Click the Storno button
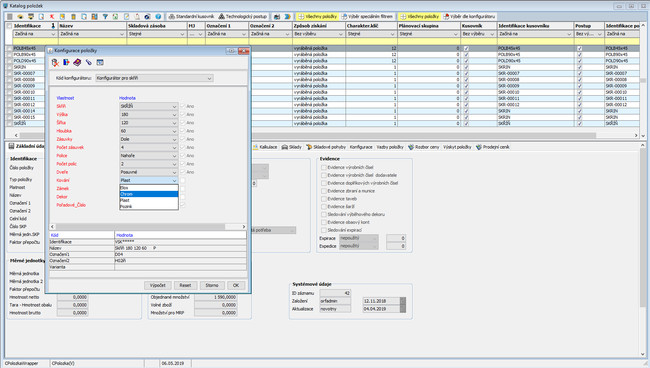 coord(212,285)
